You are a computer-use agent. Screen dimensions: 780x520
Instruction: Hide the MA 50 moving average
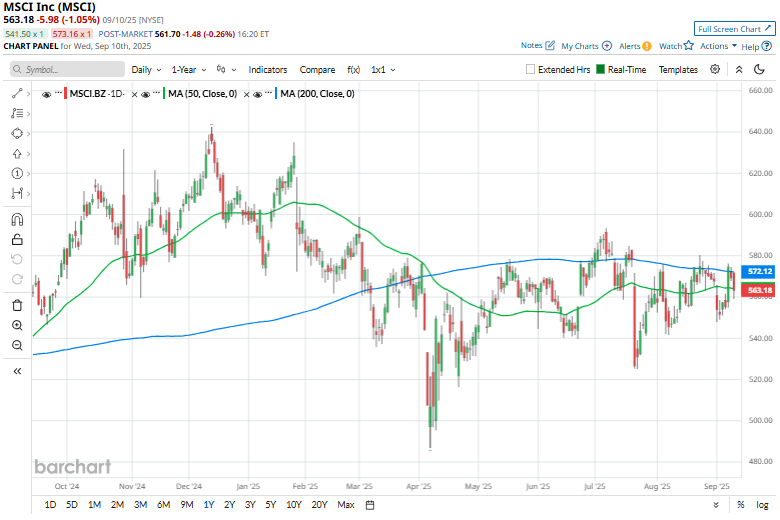[145, 94]
